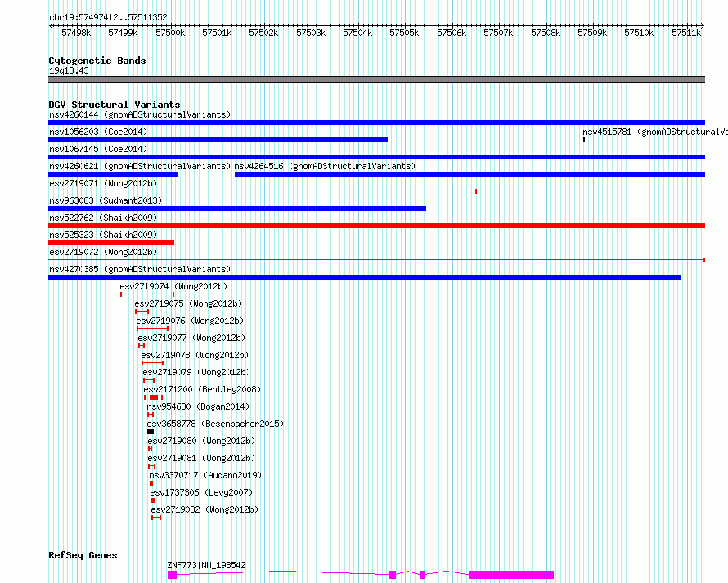Click the red esv2719075 interval glyph
The height and width of the screenshot is (583, 728).
[x=142, y=312]
